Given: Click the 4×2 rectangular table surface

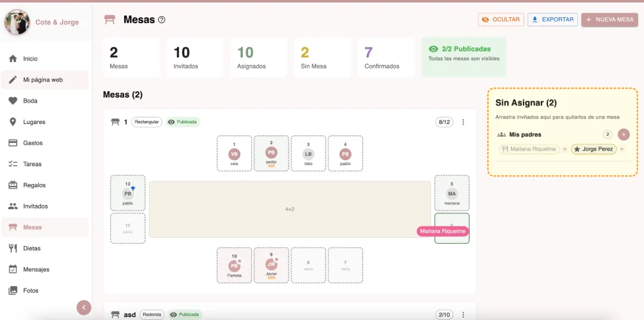Looking at the screenshot, I should pos(290,209).
